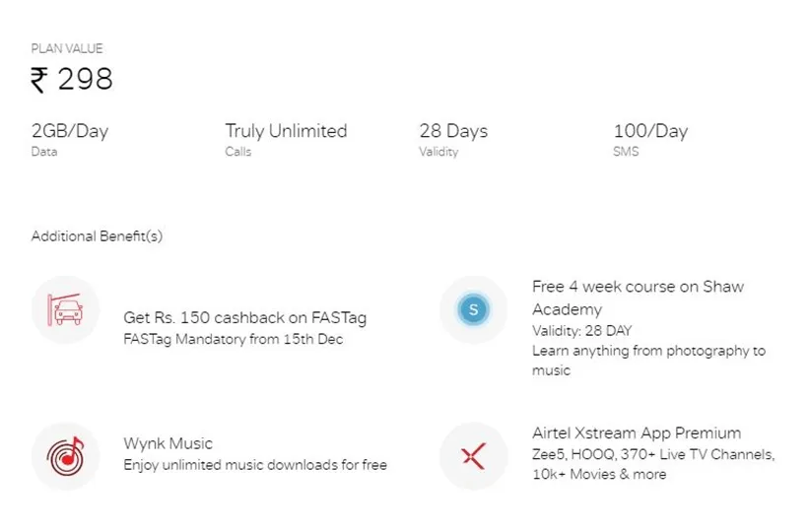
Task: Click Validity: 28 DAY under Shaw Academy
Action: pos(581,331)
